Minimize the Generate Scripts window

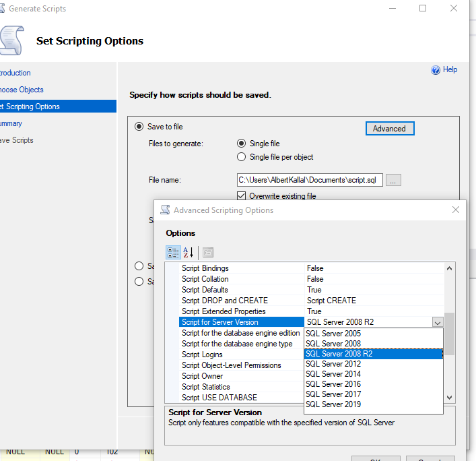[x=393, y=8]
